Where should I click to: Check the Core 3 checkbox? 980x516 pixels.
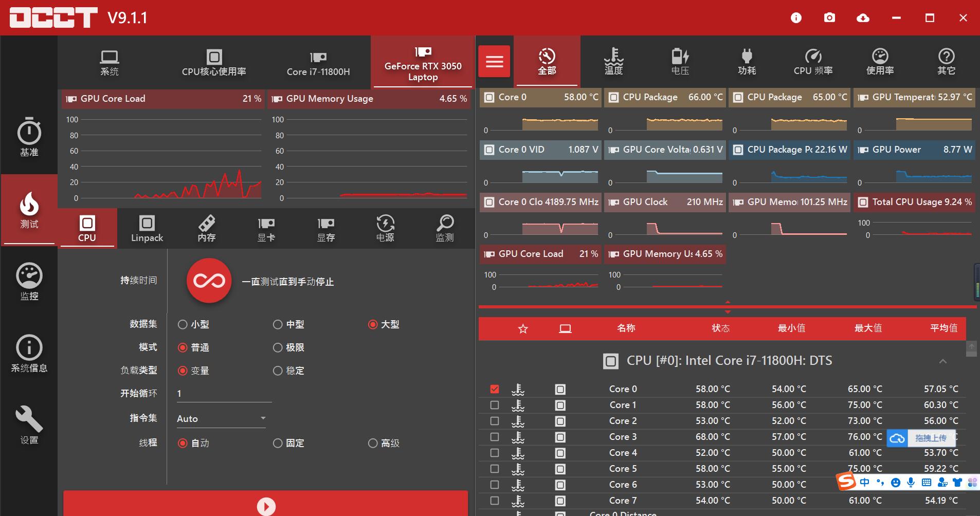click(495, 437)
